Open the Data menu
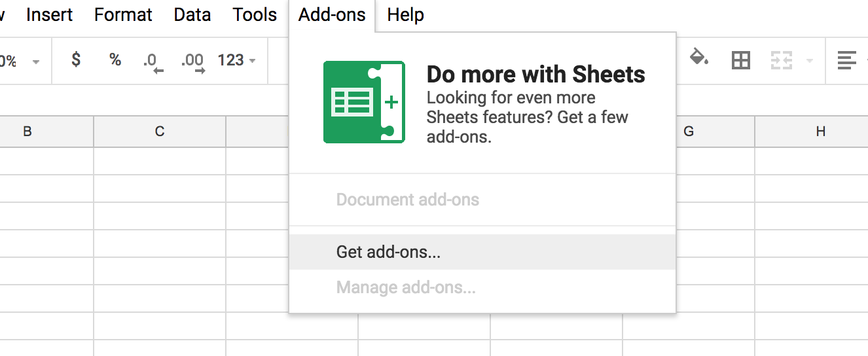868x356 pixels. pyautogui.click(x=192, y=14)
